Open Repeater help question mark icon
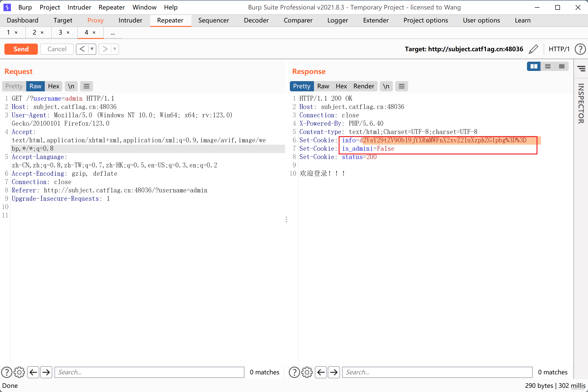Image resolution: width=588 pixels, height=392 pixels. [580, 49]
